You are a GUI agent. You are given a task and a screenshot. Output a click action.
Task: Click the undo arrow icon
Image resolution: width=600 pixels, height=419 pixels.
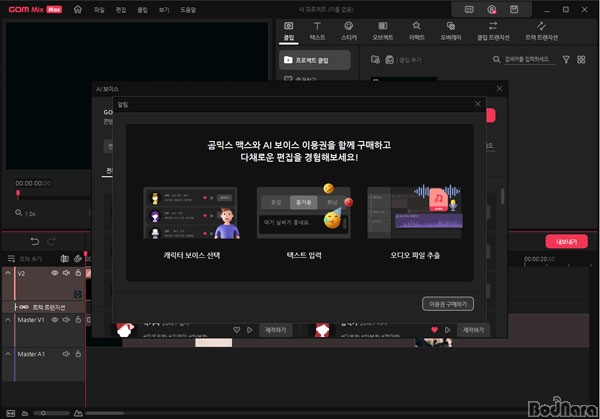pos(35,241)
